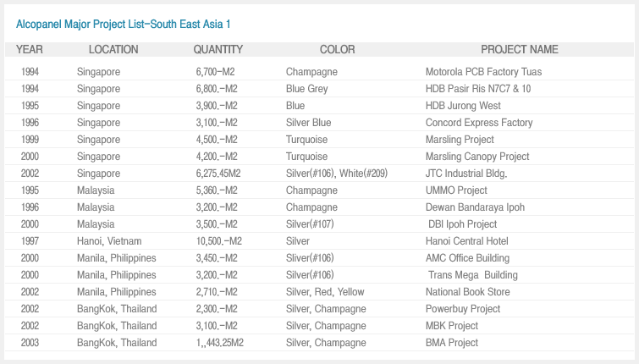639x364 pixels.
Task: Click National Book Store project cell
Action: click(x=467, y=292)
